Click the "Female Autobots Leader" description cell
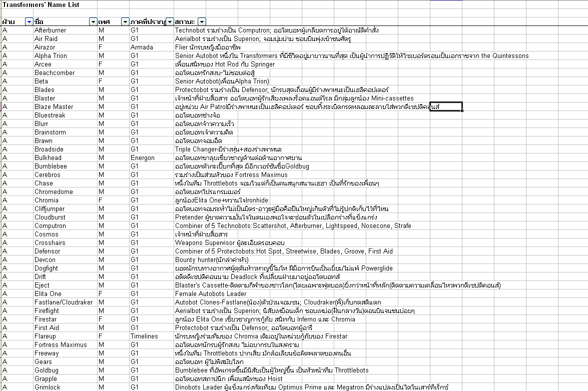 point(211,294)
